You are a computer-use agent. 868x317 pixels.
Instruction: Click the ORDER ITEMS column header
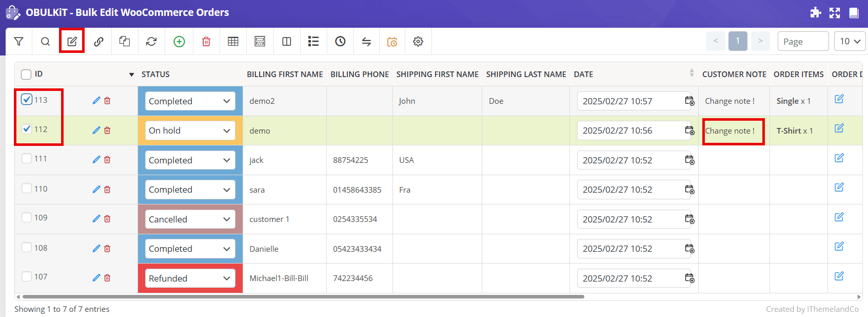pos(799,74)
